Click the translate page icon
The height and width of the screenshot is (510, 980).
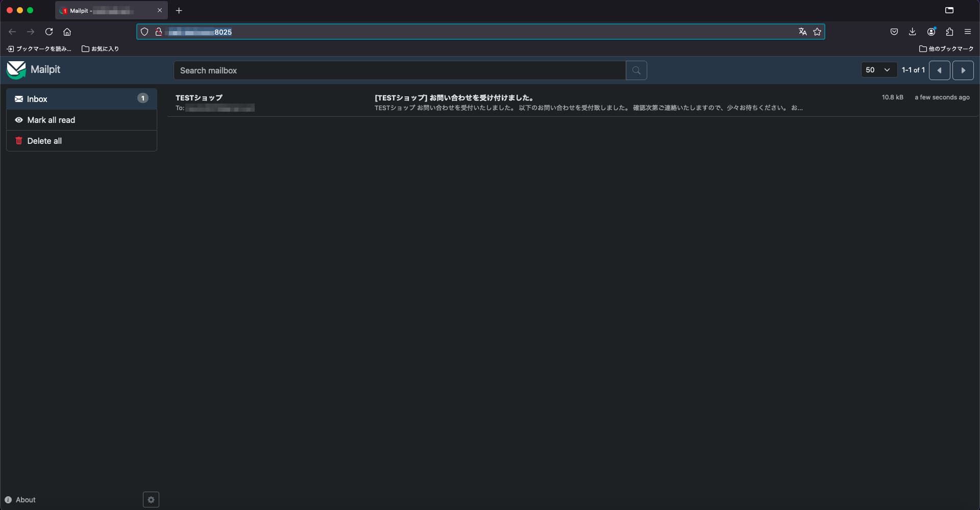pos(803,32)
